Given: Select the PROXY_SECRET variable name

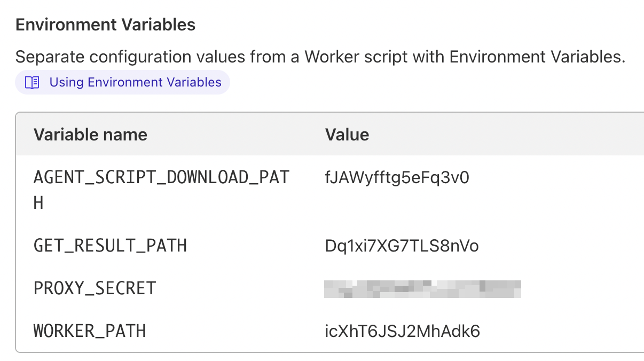Looking at the screenshot, I should coord(95,288).
